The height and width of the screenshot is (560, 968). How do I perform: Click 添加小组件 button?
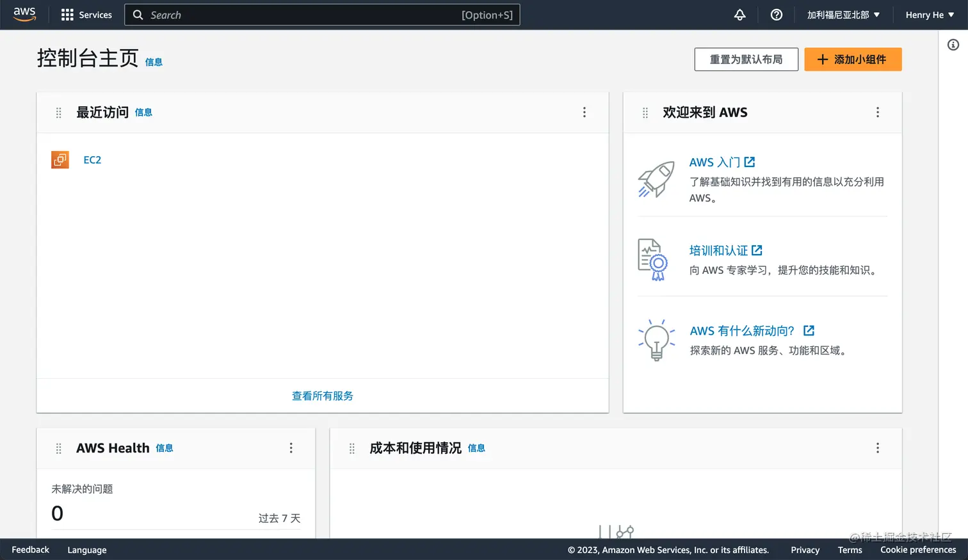853,60
